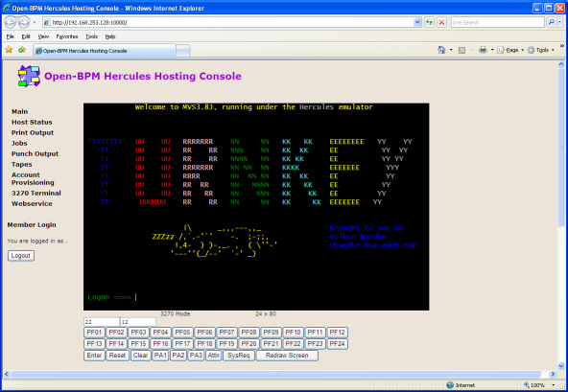Click the terminal Clear button
Screen dimensions: 568x392
point(140,356)
